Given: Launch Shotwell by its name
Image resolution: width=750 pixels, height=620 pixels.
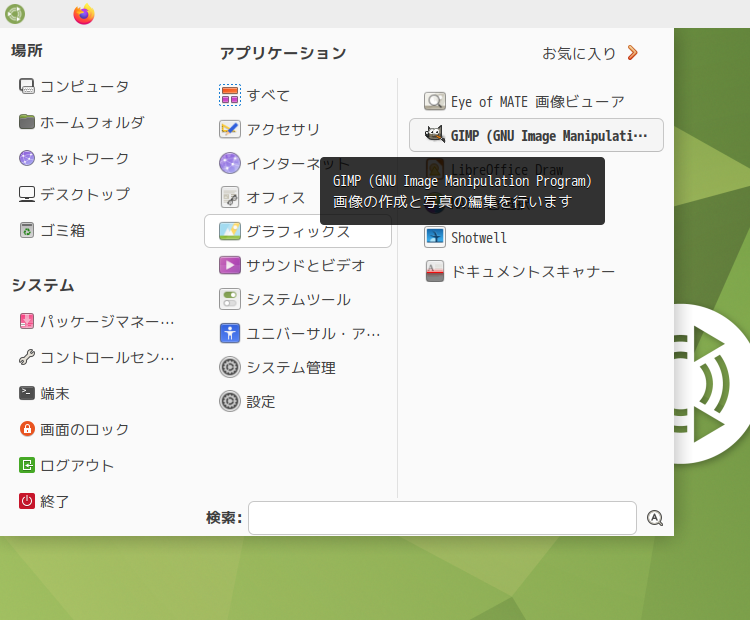Looking at the screenshot, I should click(x=479, y=237).
